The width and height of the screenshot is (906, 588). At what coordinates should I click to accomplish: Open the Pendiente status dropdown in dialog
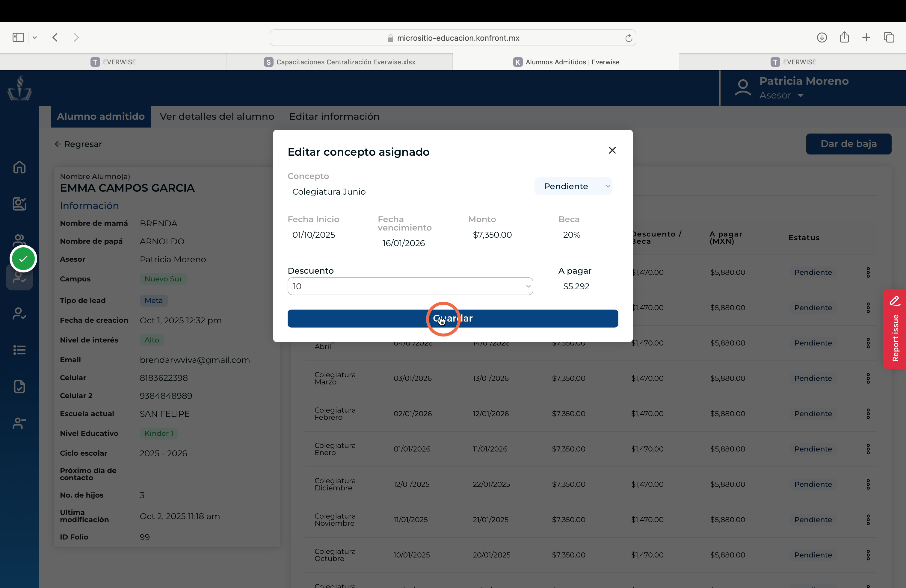[573, 186]
